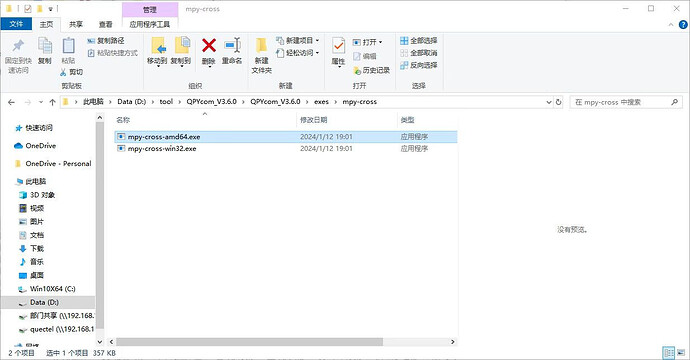Collapse the ribbon with the chevron
The width and height of the screenshot is (690, 360).
click(x=671, y=25)
